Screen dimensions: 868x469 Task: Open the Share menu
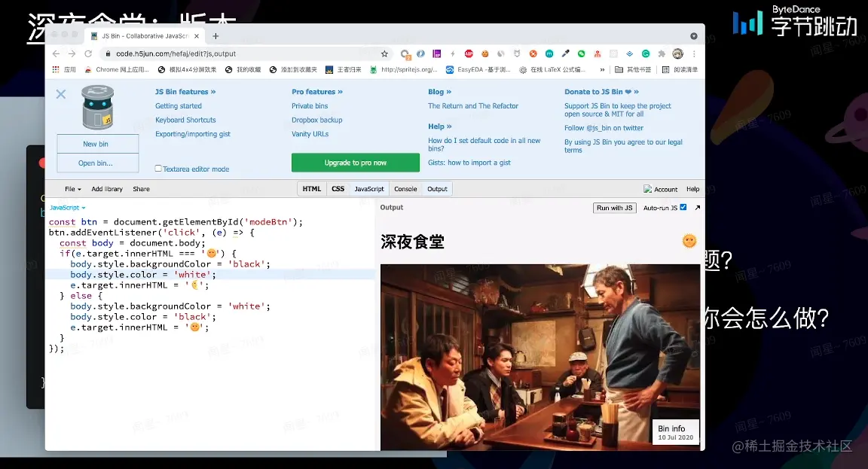pyautogui.click(x=141, y=189)
